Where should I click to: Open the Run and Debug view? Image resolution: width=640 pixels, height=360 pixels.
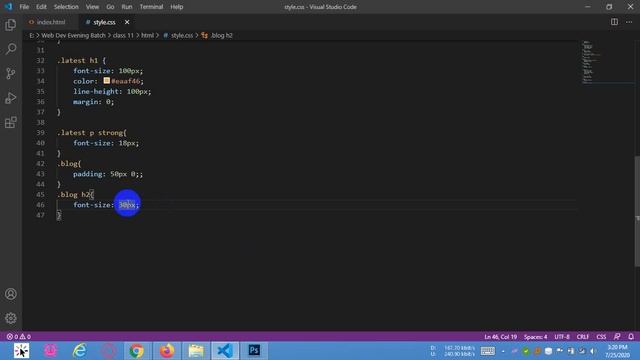click(11, 98)
